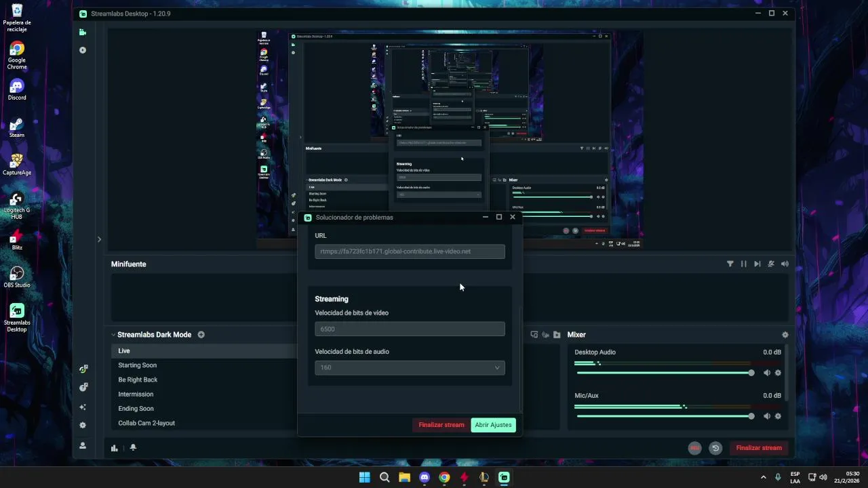Click the REC record button

click(694, 448)
